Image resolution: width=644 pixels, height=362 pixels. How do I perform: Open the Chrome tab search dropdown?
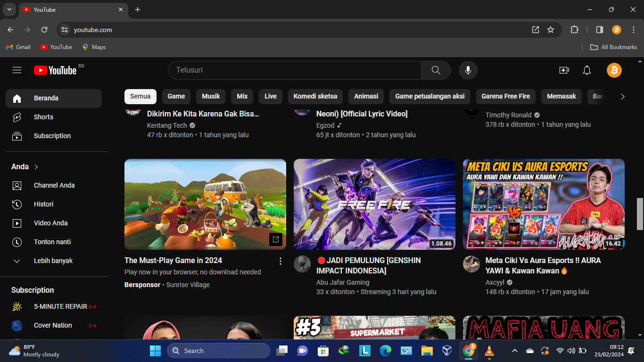pos(9,9)
